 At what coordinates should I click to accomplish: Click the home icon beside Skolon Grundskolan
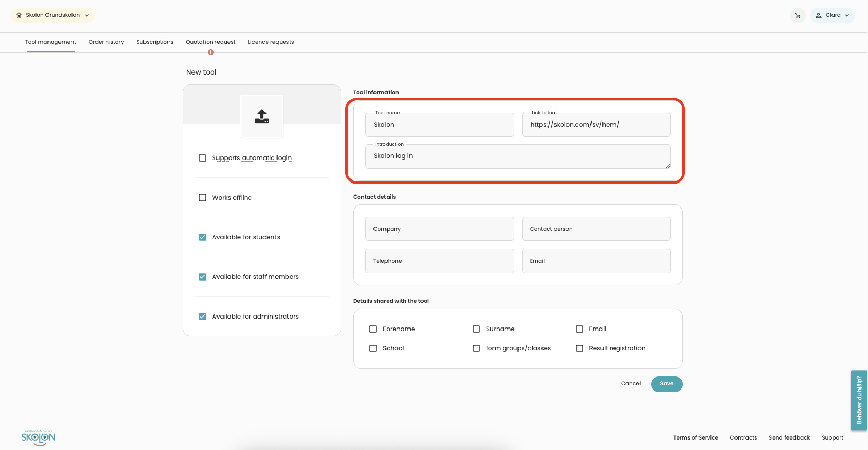19,15
